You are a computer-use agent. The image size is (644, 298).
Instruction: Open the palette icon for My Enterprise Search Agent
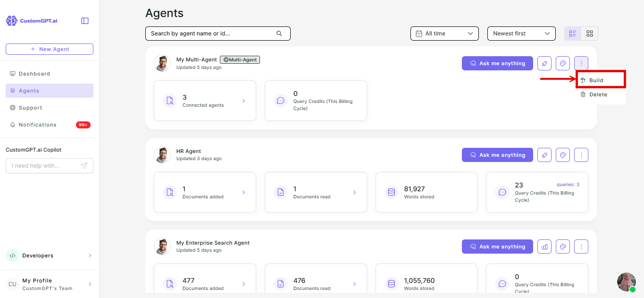point(563,247)
